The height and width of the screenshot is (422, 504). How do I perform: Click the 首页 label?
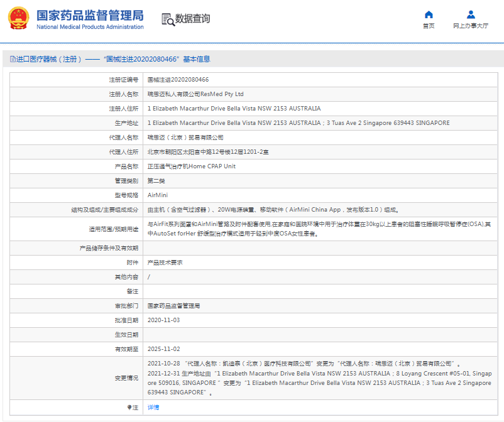(429, 26)
